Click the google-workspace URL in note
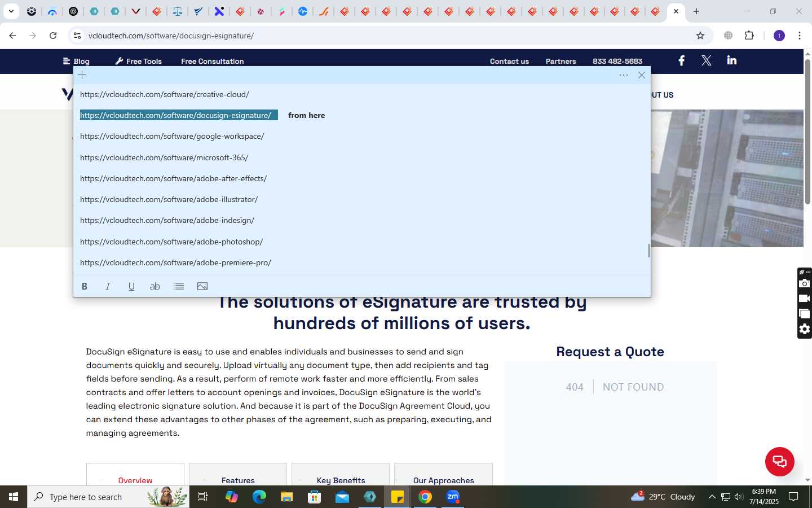This screenshot has height=508, width=812. 172,136
